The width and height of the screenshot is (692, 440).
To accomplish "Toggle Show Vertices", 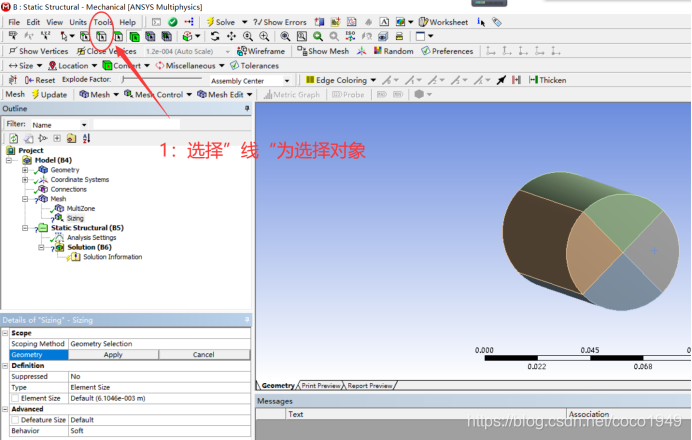I will [x=38, y=51].
